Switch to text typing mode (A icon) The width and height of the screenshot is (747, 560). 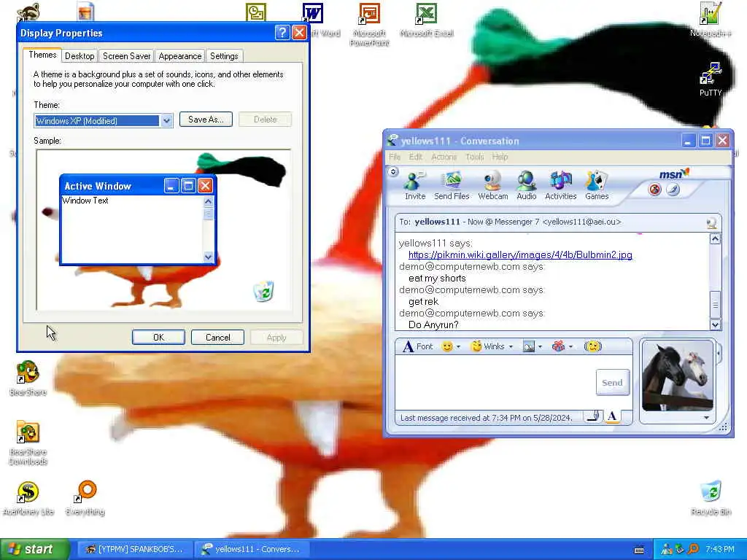[x=612, y=416]
